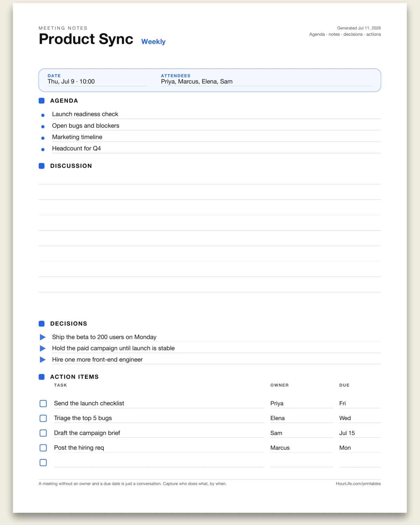The height and width of the screenshot is (525, 420).
Task: Click the bullet dot for Headcount for Q4
Action: point(43,149)
